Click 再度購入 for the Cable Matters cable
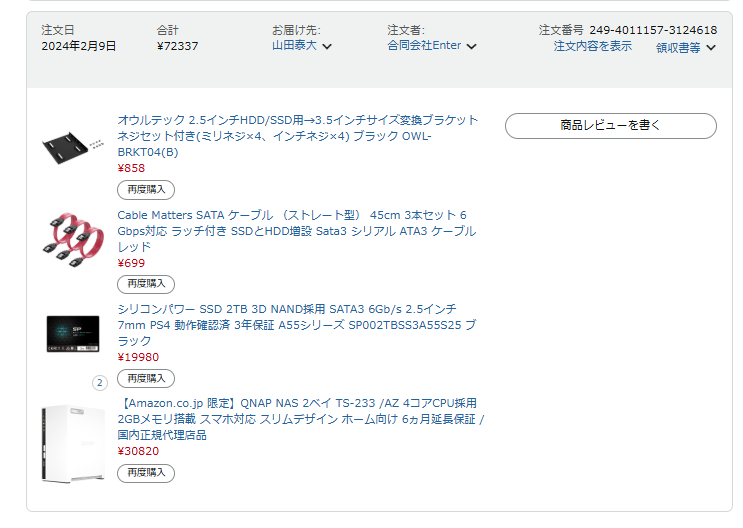 tap(146, 284)
